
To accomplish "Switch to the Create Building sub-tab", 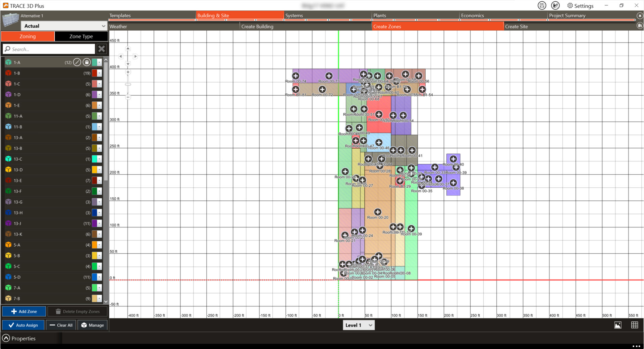I will [257, 27].
